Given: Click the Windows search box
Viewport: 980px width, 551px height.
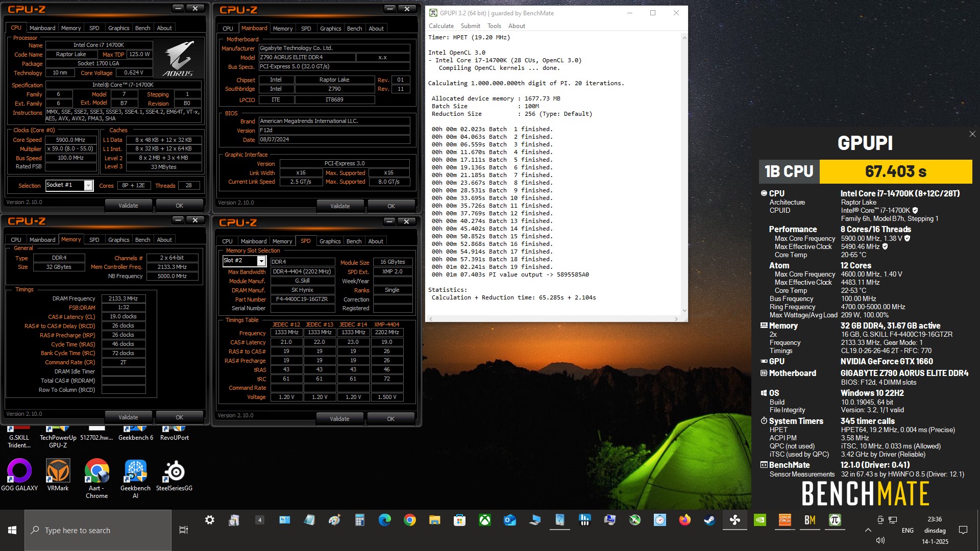Looking at the screenshot, I should [x=98, y=530].
